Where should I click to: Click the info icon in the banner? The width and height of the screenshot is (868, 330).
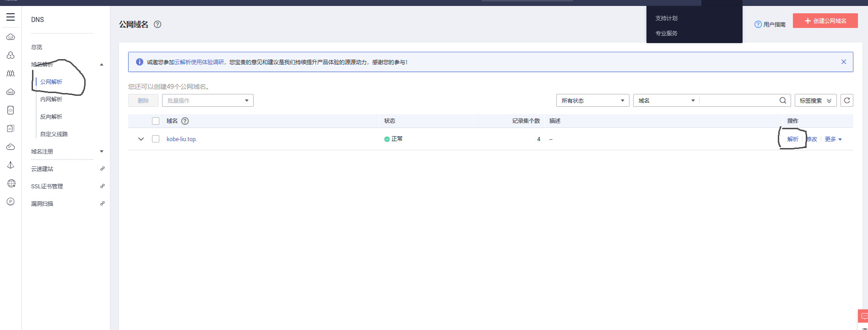pos(140,62)
